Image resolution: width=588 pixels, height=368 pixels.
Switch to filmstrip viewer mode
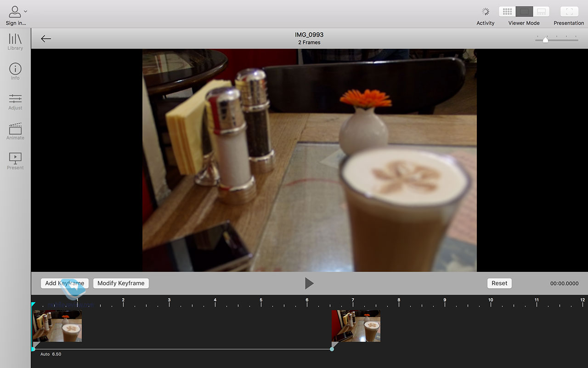click(541, 11)
